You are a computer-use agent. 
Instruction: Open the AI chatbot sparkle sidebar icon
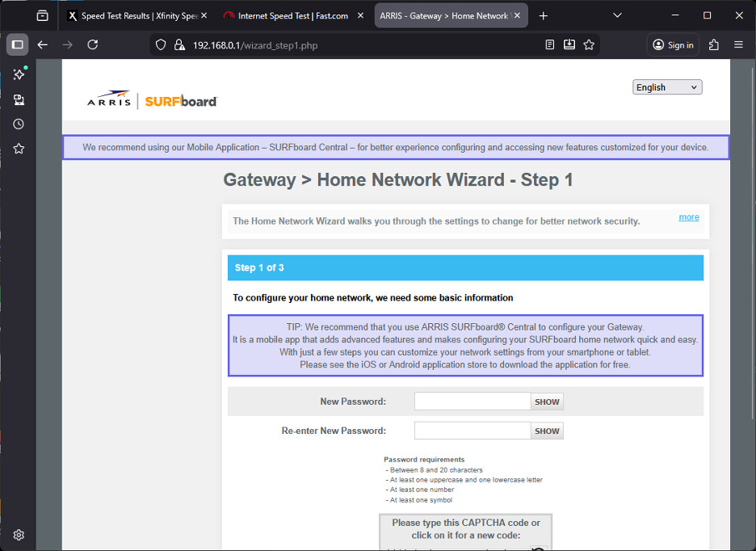click(19, 74)
